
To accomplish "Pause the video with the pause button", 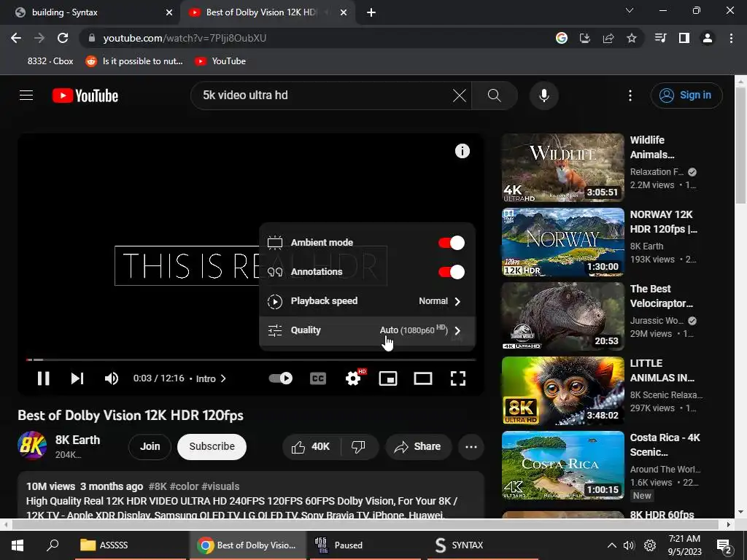I will [43, 378].
